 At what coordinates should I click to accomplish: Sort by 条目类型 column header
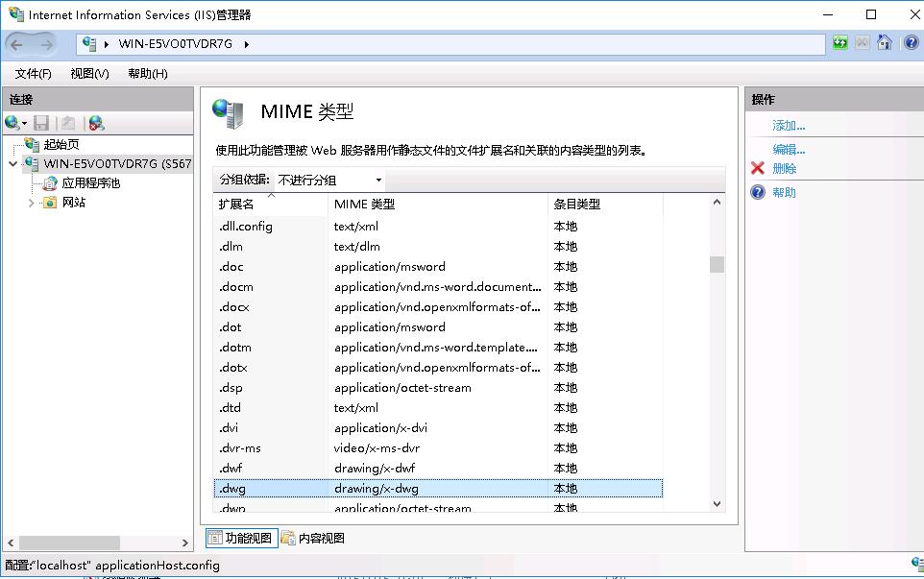[605, 205]
